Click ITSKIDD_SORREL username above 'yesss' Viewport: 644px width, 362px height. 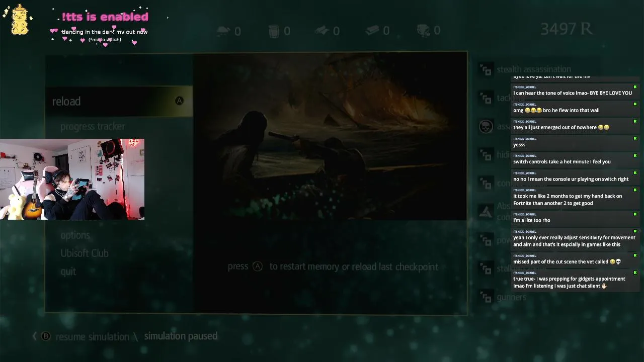[x=524, y=139]
